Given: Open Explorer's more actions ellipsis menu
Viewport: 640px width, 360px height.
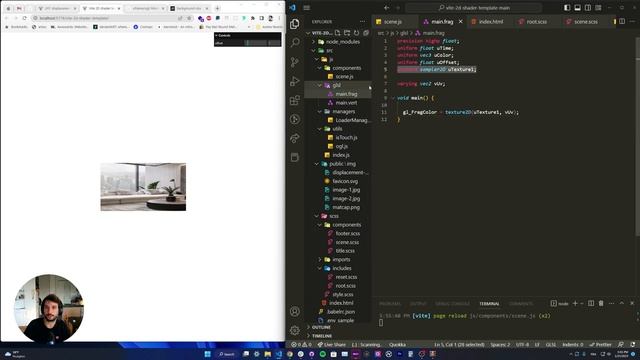Looking at the screenshot, I should click(x=362, y=22).
